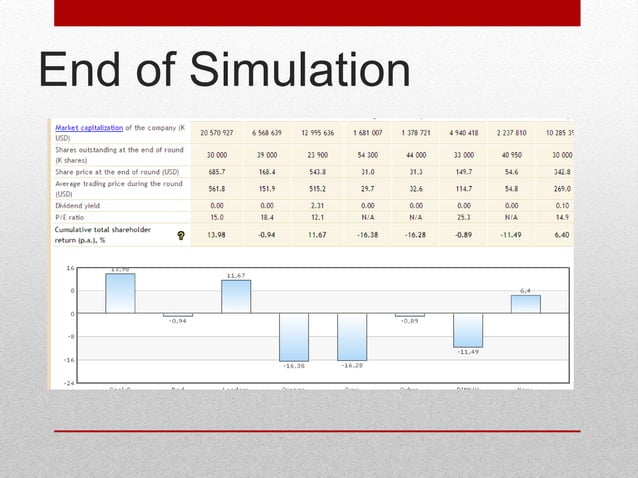Screen dimensions: 638x478
Task: Open the Market capitalization link
Action: (89, 128)
